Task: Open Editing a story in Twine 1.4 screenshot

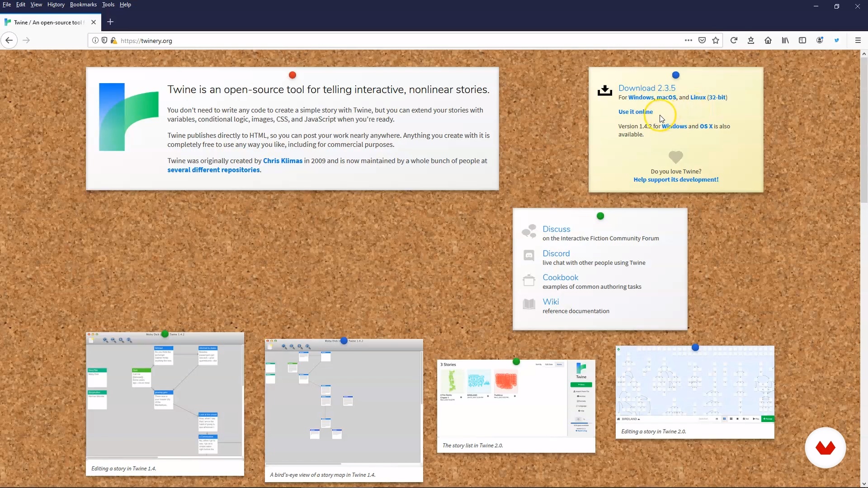Action: coord(165,404)
